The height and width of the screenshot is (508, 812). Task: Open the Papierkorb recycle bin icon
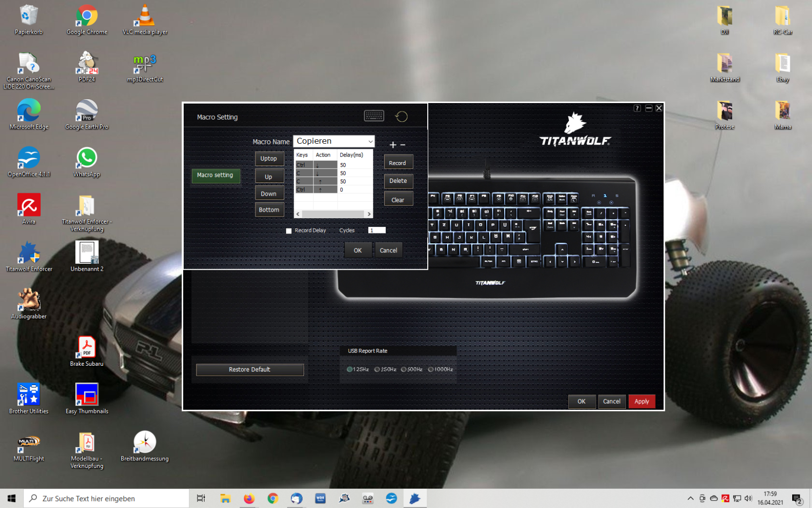point(29,20)
